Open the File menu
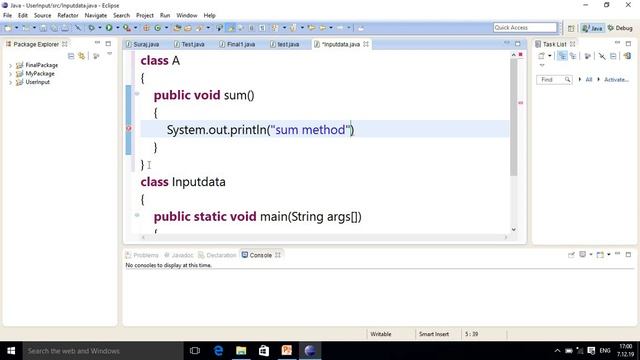Viewport: 640px width, 360px height. (x=7, y=15)
